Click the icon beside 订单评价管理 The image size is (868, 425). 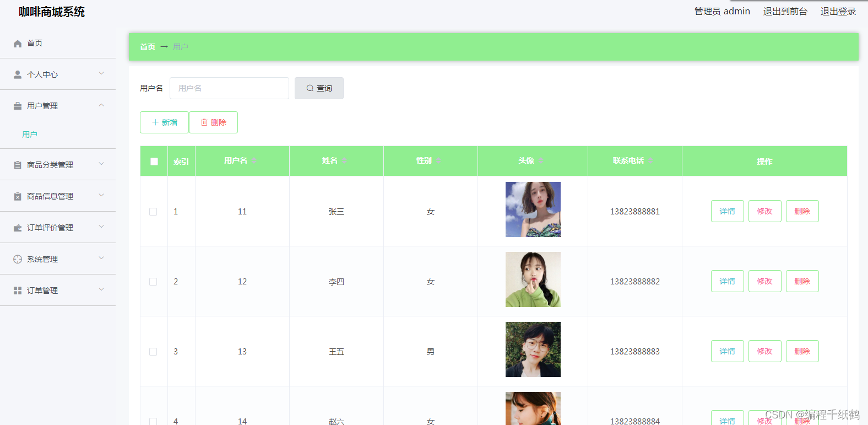coord(18,228)
